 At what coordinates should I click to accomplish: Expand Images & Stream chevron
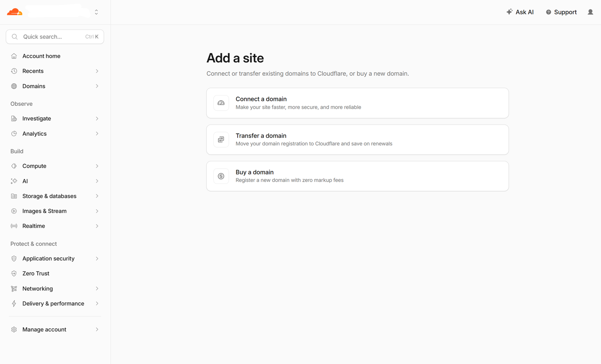click(97, 211)
